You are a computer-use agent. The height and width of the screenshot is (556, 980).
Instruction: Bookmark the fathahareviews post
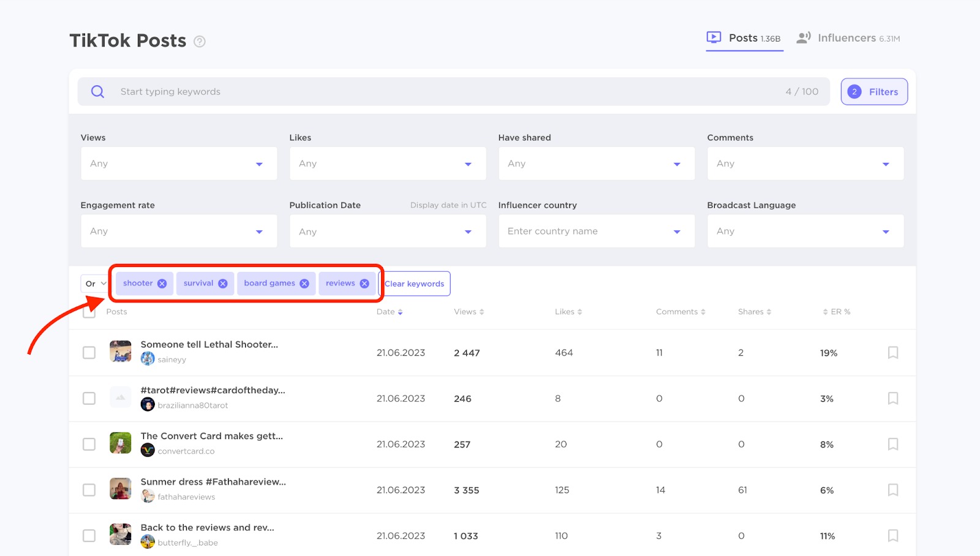(x=893, y=490)
